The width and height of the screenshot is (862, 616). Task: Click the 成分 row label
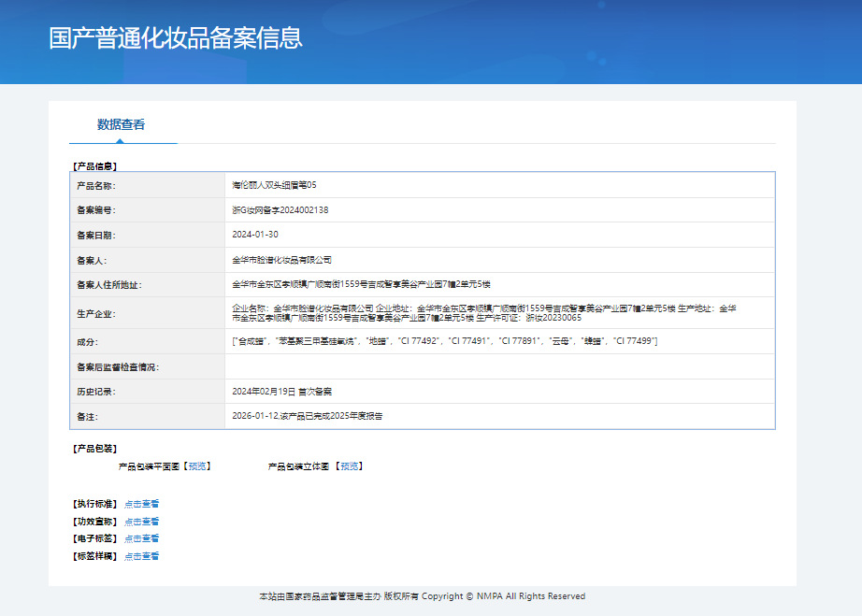click(x=87, y=342)
